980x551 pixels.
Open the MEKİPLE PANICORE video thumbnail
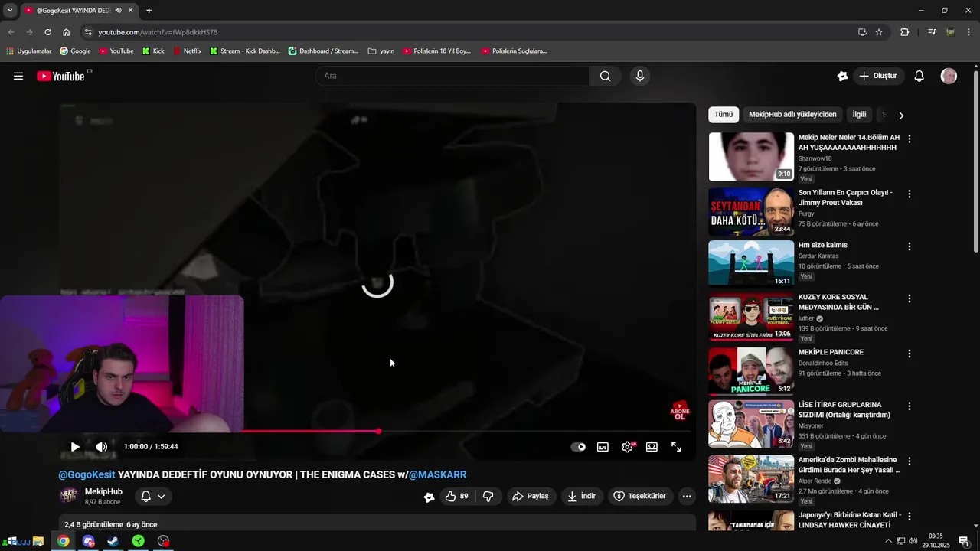[x=751, y=371]
